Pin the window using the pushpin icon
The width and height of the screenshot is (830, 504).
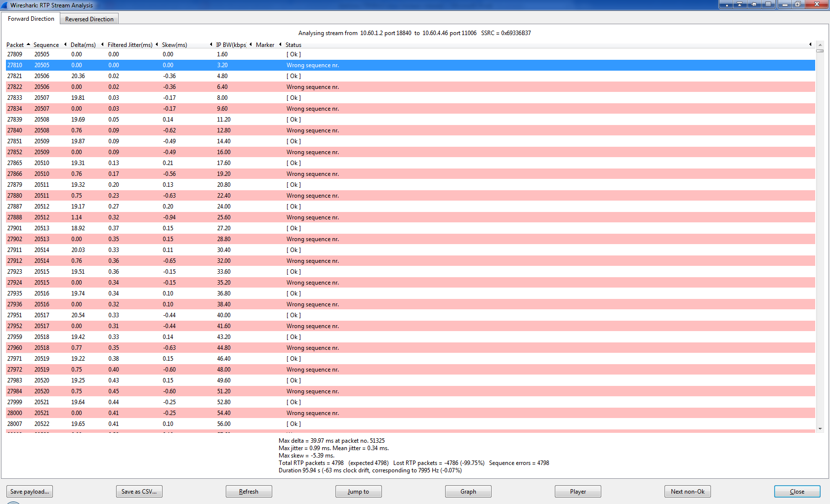754,4
